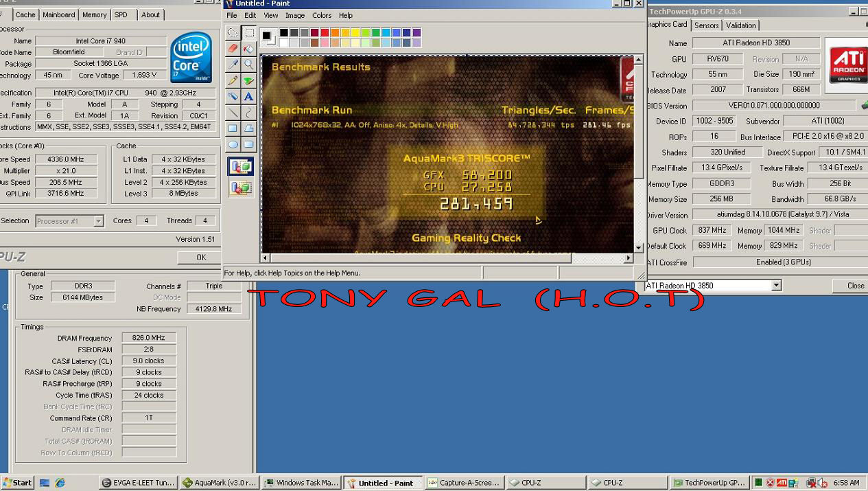Open the View menu in Paint
This screenshot has height=491, width=868.
pos(271,15)
